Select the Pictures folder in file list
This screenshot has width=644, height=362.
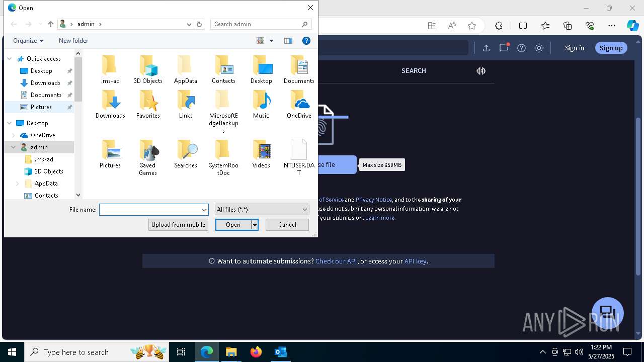point(110,154)
